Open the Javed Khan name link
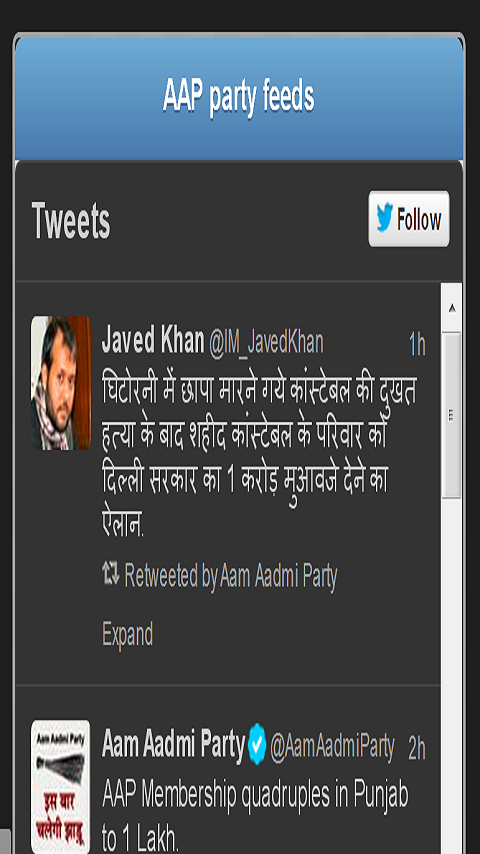 pyautogui.click(x=153, y=340)
